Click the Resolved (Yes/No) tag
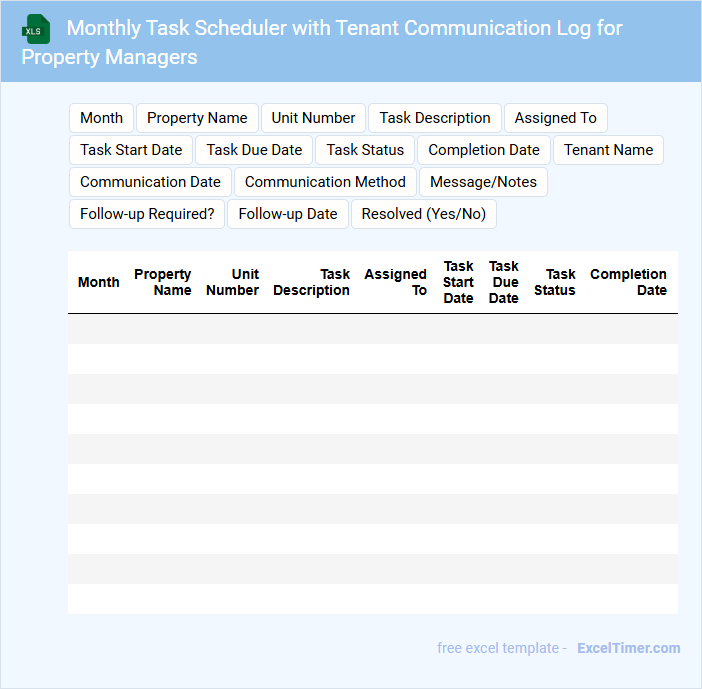The image size is (702, 689). click(424, 214)
